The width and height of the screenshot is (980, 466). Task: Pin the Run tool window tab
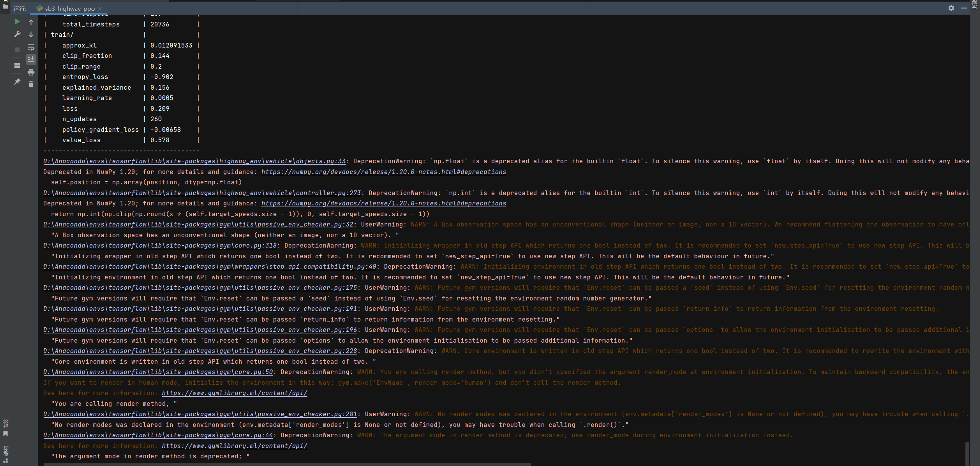click(x=17, y=82)
